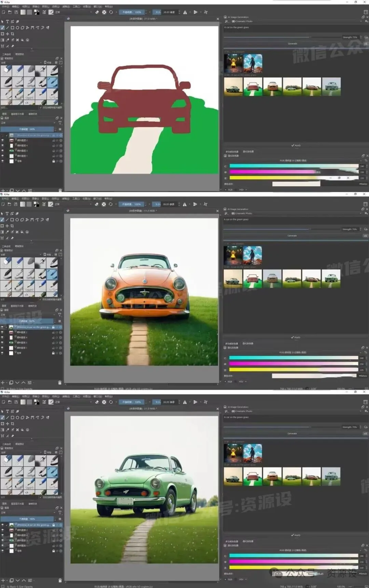Screen dimensions: 369x588
Task: Toggle Preserve Alpha in the top screenshot toolbar
Action: click(x=104, y=12)
